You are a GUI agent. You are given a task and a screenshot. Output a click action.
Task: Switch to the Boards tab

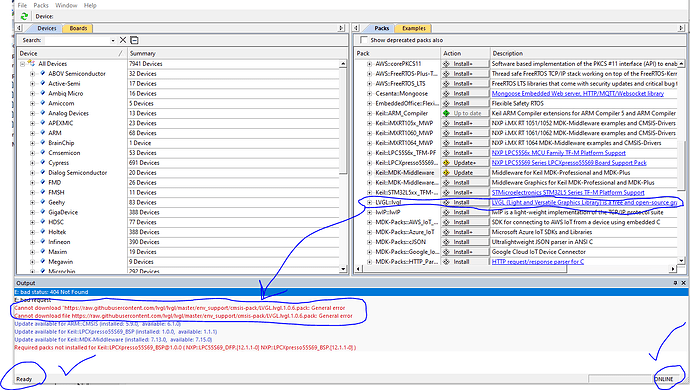[78, 28]
